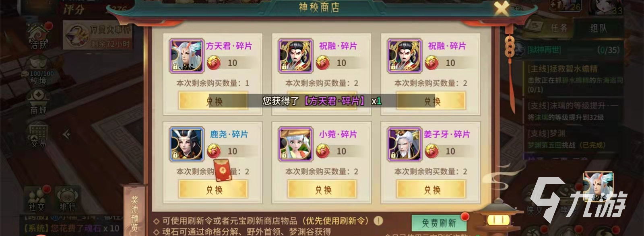Open the 商城 mall icon
Screen dimensions: 644x236
pyautogui.click(x=39, y=103)
